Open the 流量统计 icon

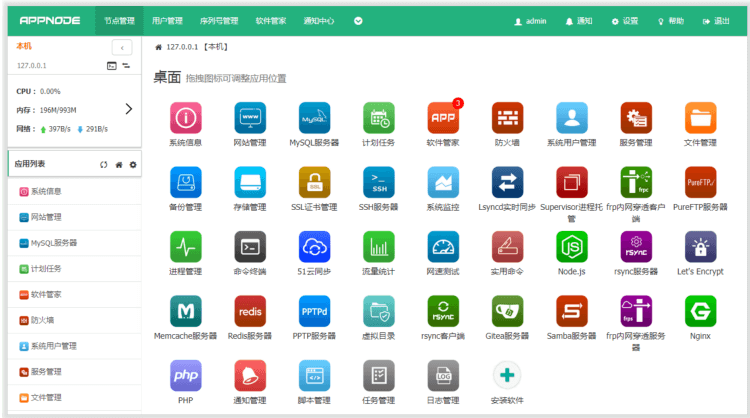coord(379,247)
